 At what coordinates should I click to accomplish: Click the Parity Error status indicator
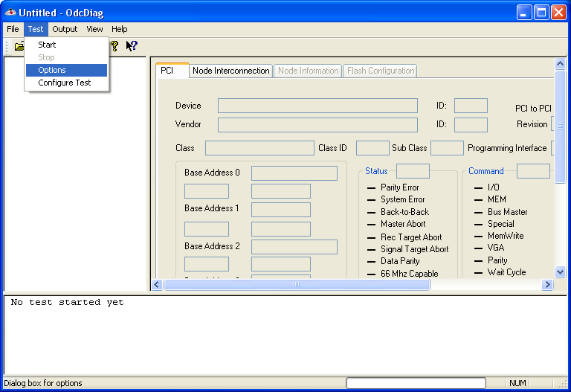coord(372,188)
